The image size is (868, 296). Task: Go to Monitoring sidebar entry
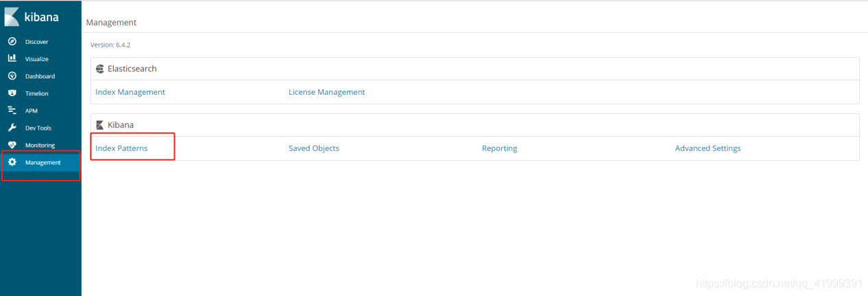click(x=40, y=145)
